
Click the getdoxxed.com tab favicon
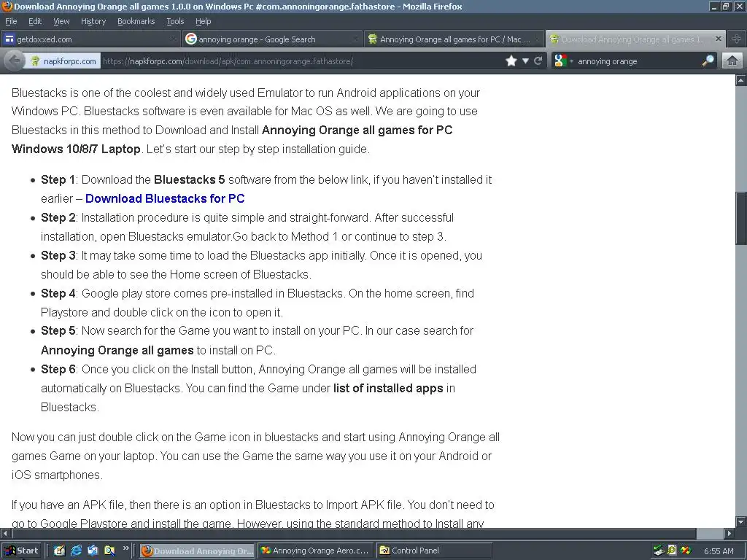pos(9,39)
